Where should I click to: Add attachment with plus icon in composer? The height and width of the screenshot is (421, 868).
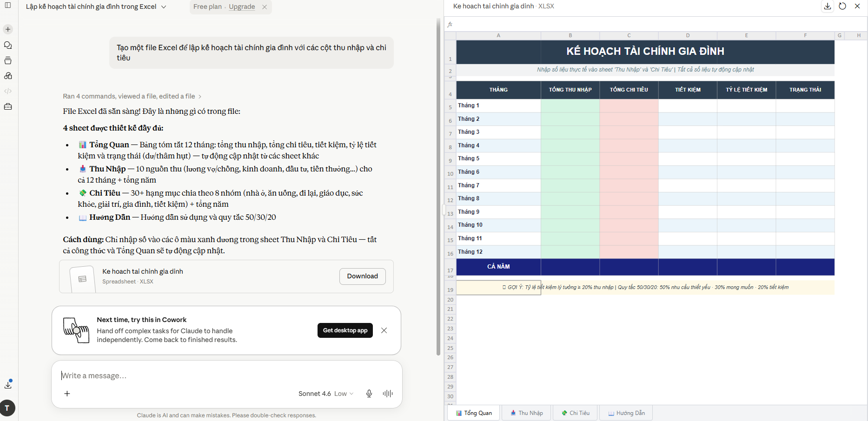(67, 394)
